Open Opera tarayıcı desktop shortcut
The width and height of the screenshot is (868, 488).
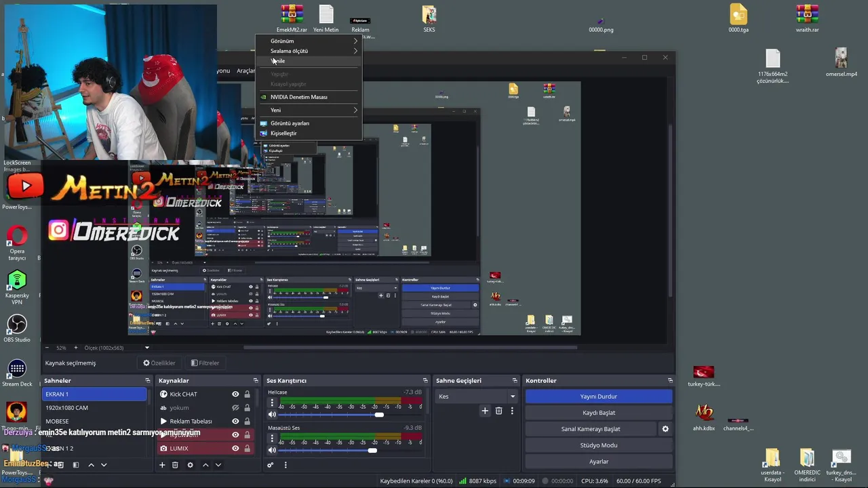[x=17, y=243]
